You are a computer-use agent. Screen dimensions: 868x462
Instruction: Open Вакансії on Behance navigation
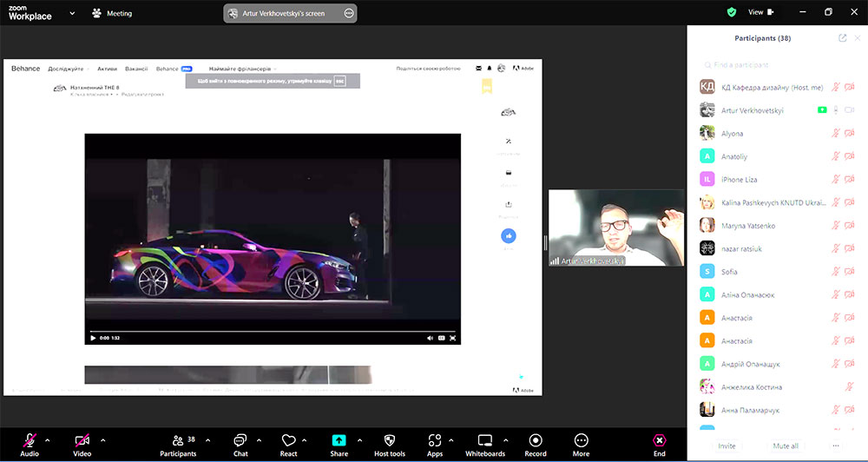click(x=136, y=69)
